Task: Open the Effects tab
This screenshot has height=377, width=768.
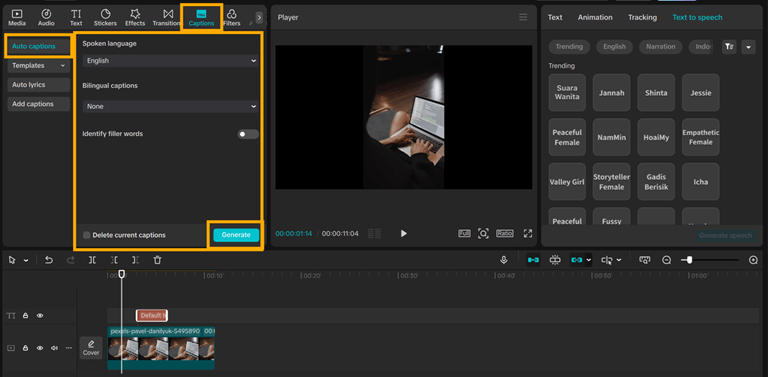Action: tap(135, 18)
